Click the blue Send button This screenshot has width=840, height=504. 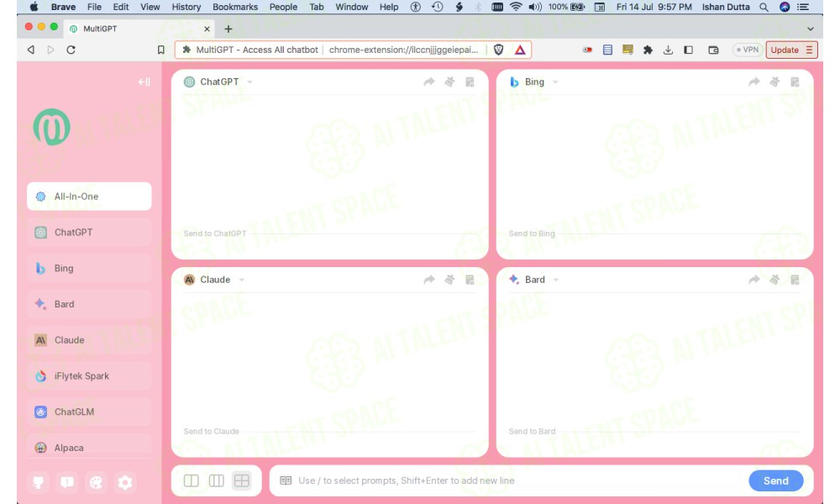775,480
